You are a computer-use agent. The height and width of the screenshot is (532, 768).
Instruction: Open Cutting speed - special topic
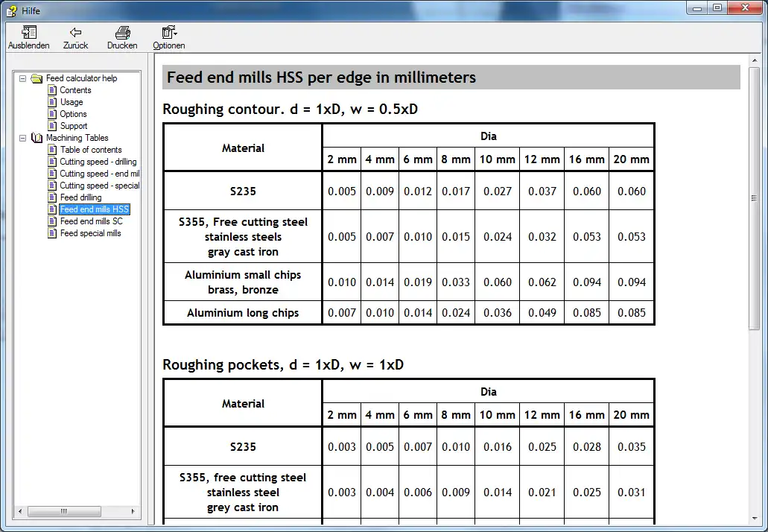point(99,186)
